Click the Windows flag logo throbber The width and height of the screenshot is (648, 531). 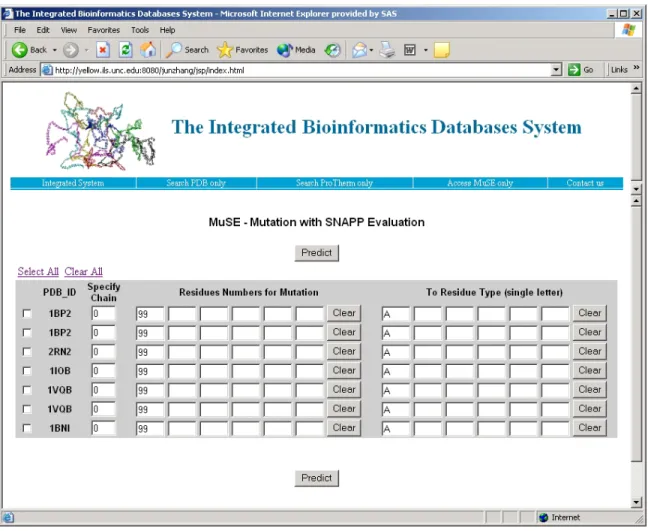point(628,30)
